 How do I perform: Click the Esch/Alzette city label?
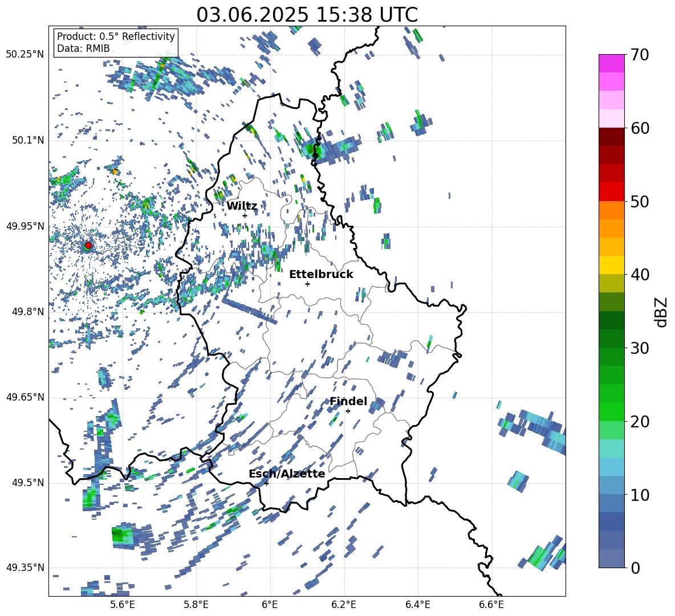[287, 474]
